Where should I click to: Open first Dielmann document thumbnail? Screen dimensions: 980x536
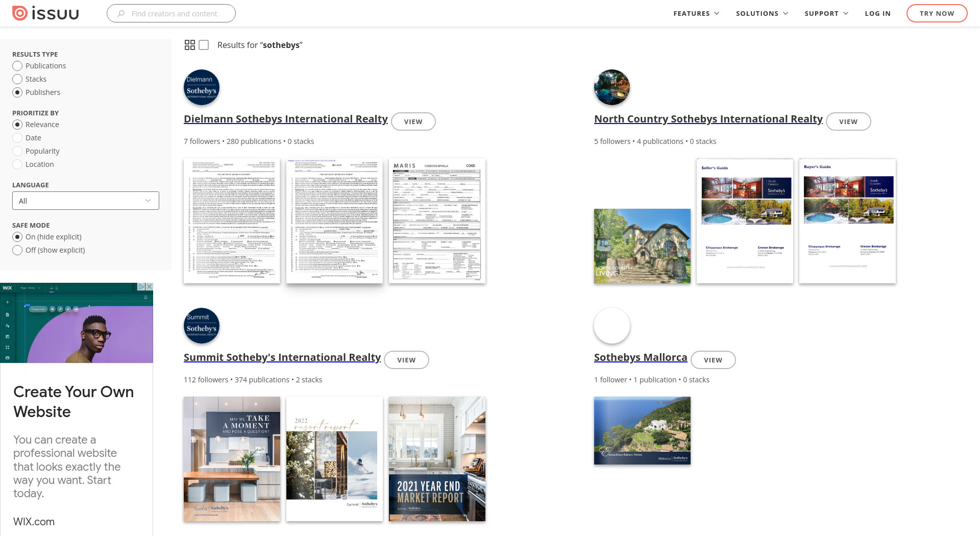click(x=232, y=221)
